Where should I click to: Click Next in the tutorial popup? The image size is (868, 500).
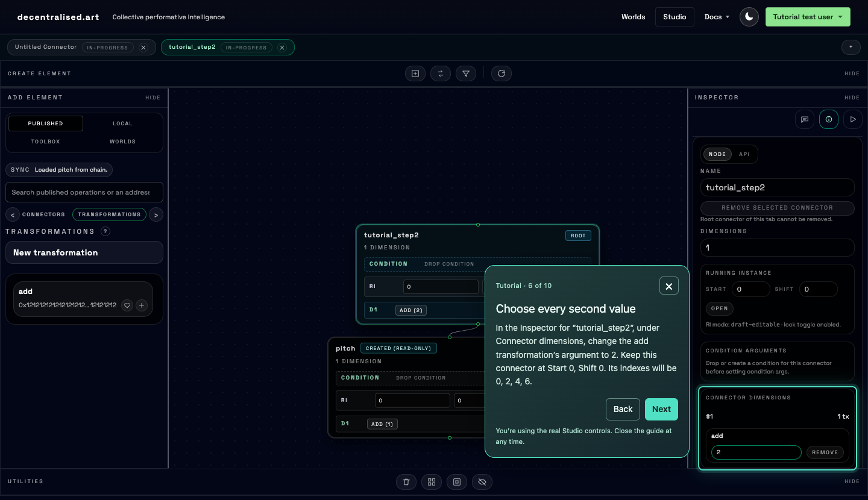(661, 410)
